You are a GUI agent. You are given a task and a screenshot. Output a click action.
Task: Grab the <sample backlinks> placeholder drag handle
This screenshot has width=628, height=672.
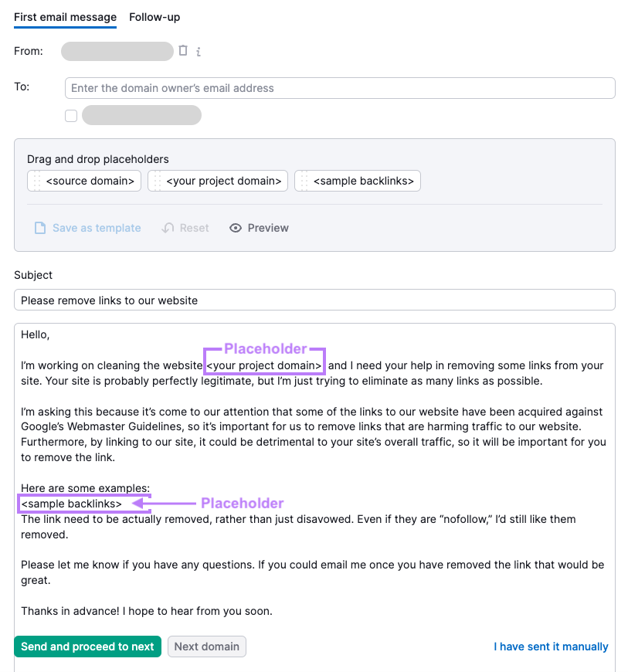click(304, 181)
